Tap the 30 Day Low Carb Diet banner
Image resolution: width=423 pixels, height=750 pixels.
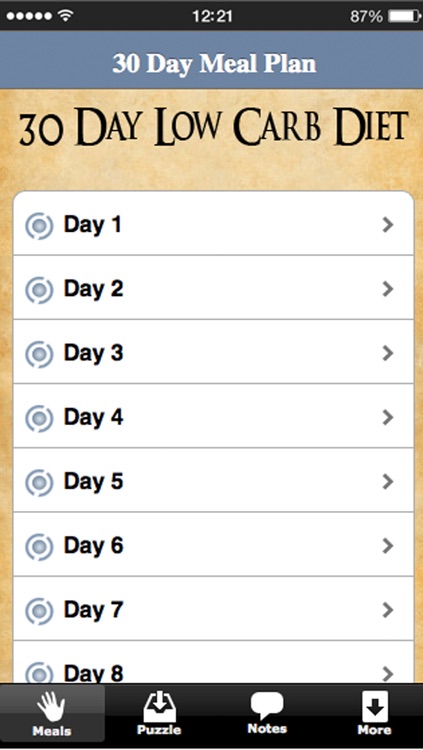(x=213, y=128)
